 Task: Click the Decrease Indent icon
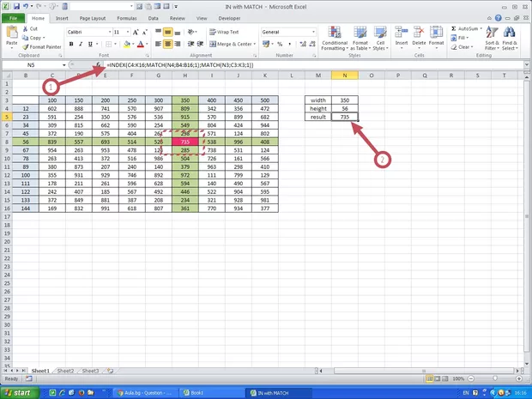(191, 44)
